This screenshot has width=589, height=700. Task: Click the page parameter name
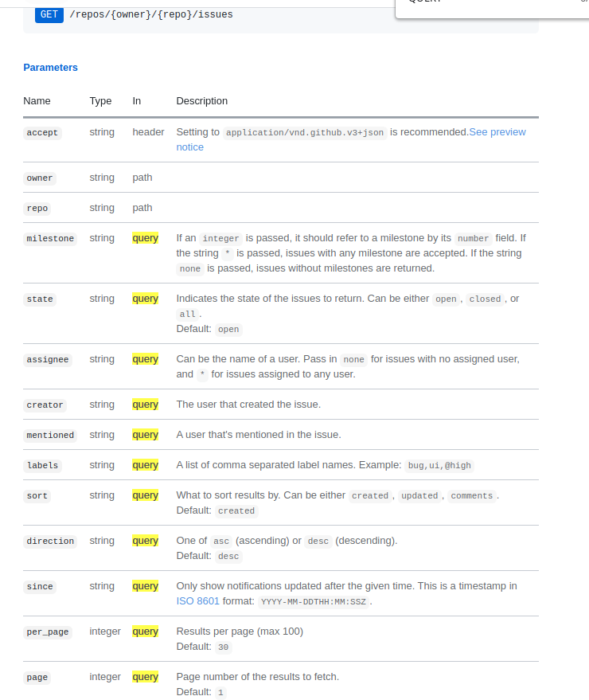coord(37,678)
